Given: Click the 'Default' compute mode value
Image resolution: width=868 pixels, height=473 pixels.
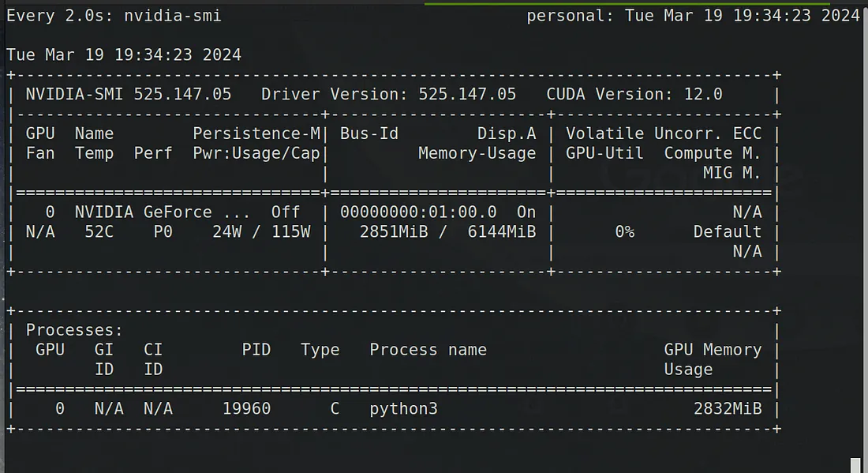Looking at the screenshot, I should point(728,231).
